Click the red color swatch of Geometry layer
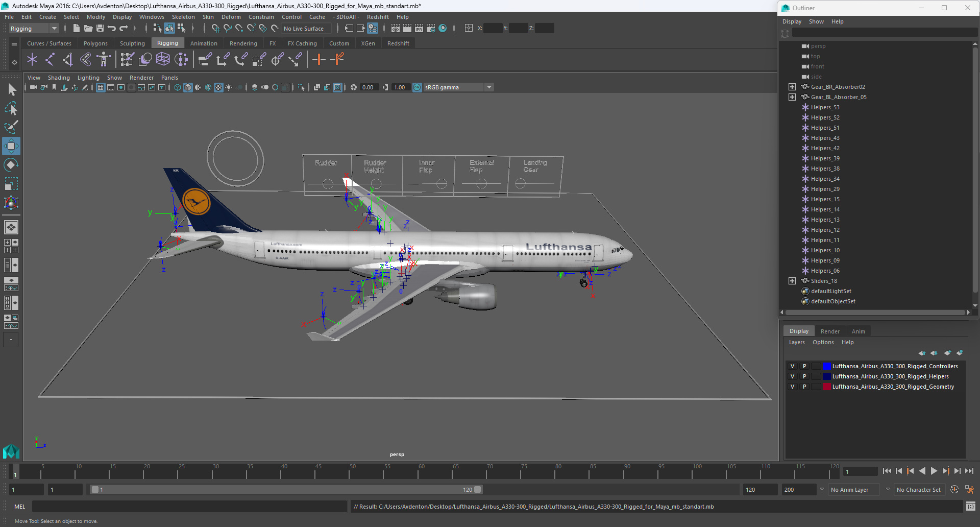 pos(826,387)
